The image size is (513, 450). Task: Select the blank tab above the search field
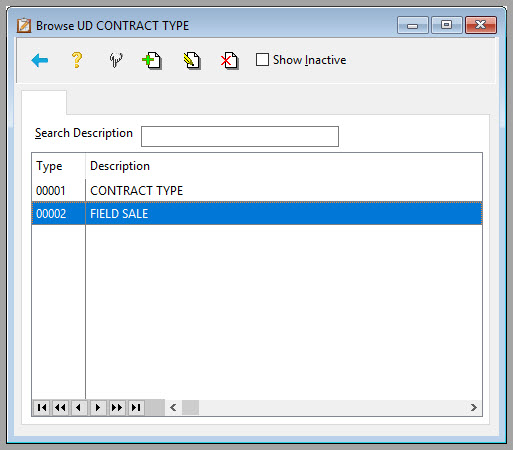44,102
